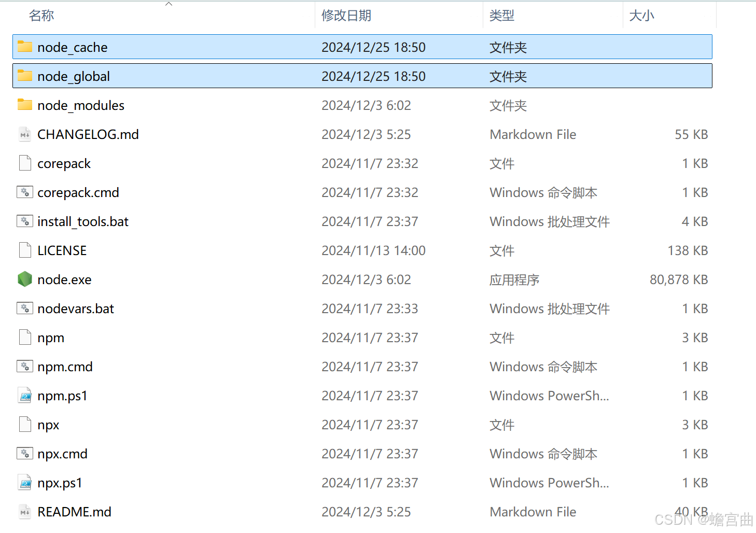
Task: Sort files by the 名称 column header
Action: [x=41, y=16]
